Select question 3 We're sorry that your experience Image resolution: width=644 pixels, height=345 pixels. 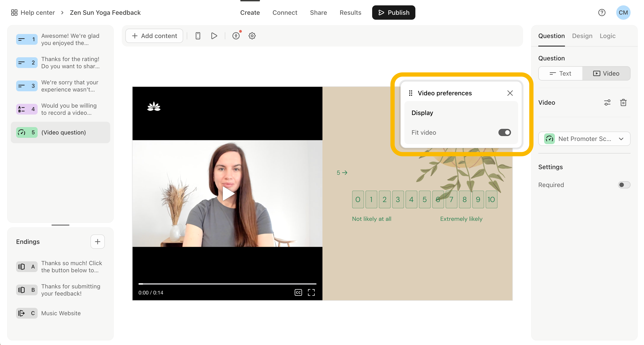(x=60, y=86)
